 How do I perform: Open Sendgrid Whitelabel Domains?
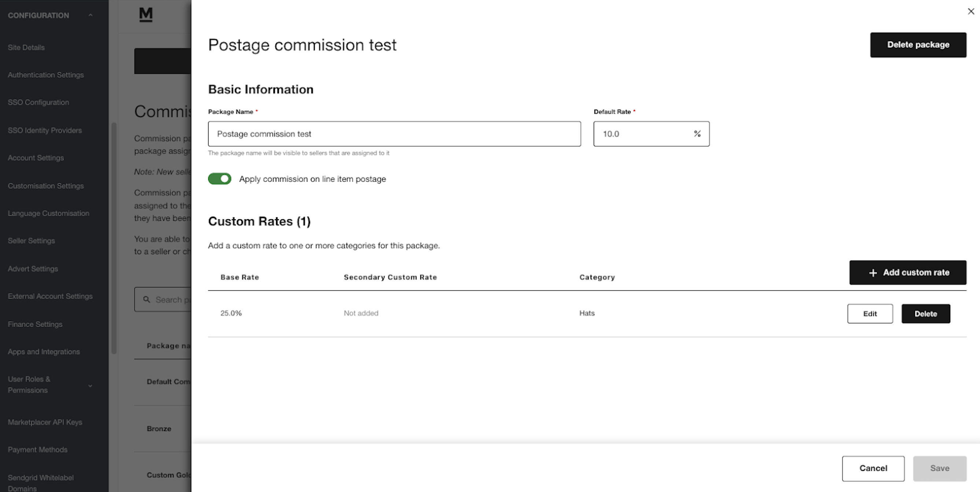coord(41,483)
